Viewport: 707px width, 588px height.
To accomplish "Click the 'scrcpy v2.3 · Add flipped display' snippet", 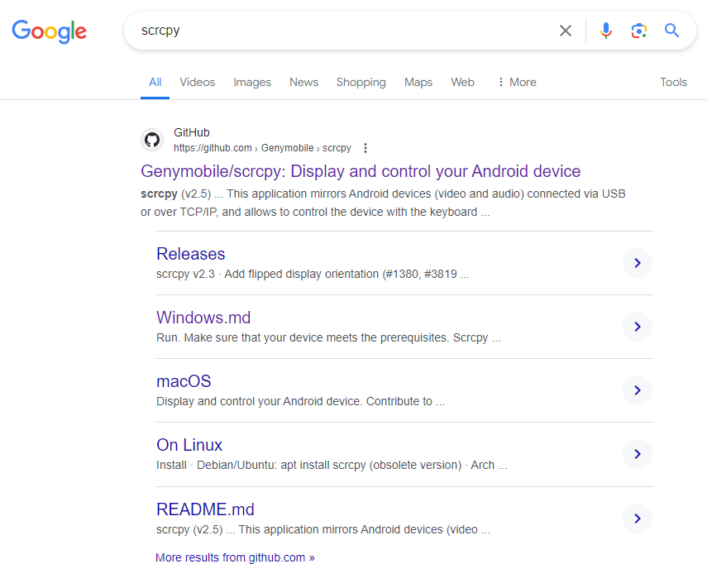I will point(313,275).
